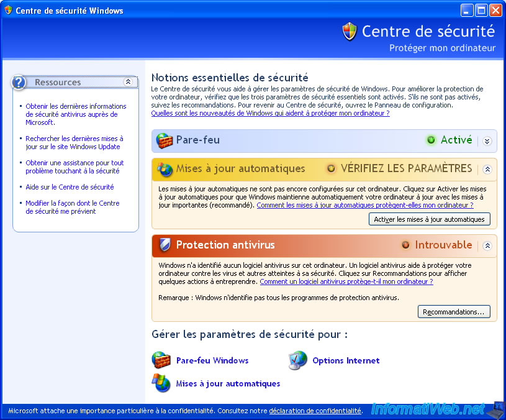Open the Options Internet link
The height and width of the screenshot is (420, 506).
coord(346,360)
